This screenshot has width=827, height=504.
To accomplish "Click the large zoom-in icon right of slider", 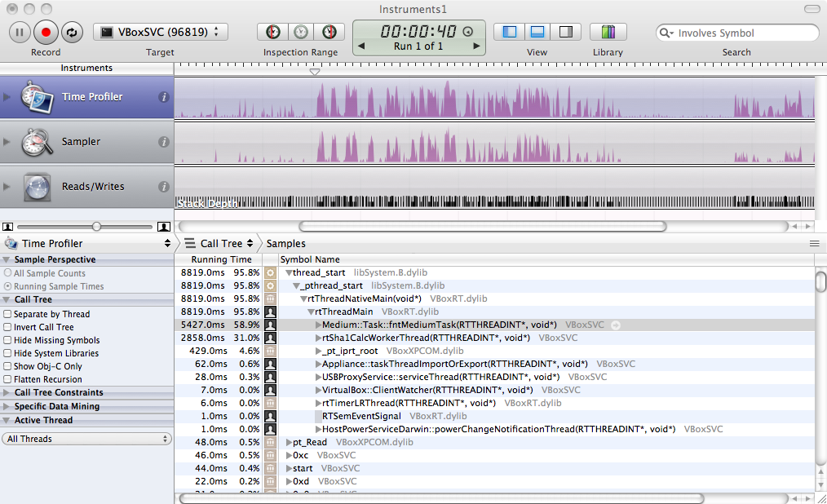I will (x=164, y=227).
